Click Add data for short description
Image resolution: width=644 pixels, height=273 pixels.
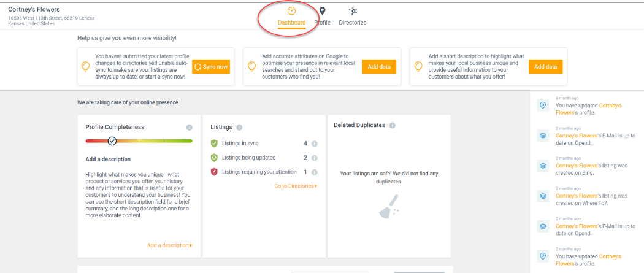tap(545, 66)
